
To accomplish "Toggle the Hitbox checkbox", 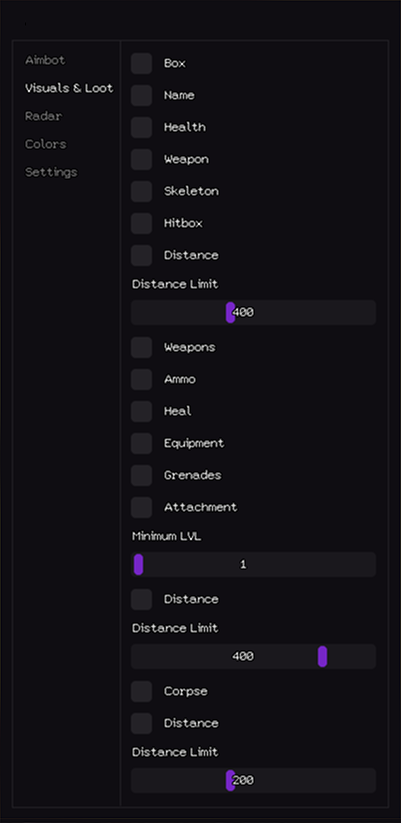I will [x=142, y=224].
